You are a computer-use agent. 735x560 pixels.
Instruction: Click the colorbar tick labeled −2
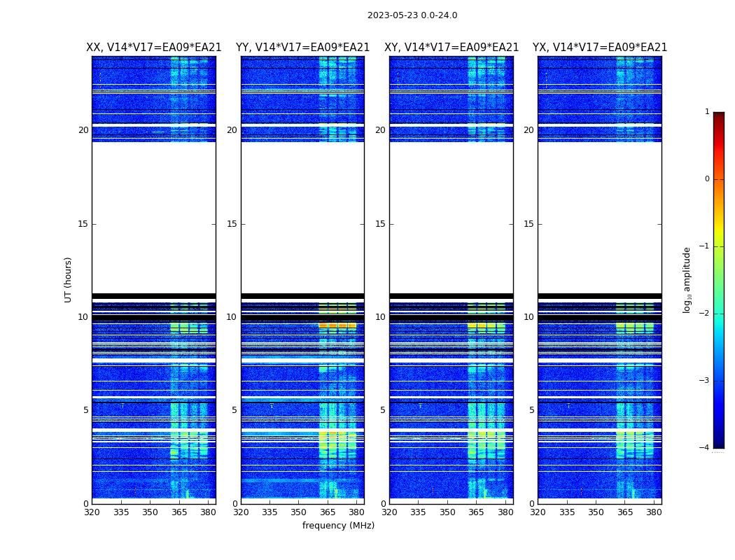706,314
